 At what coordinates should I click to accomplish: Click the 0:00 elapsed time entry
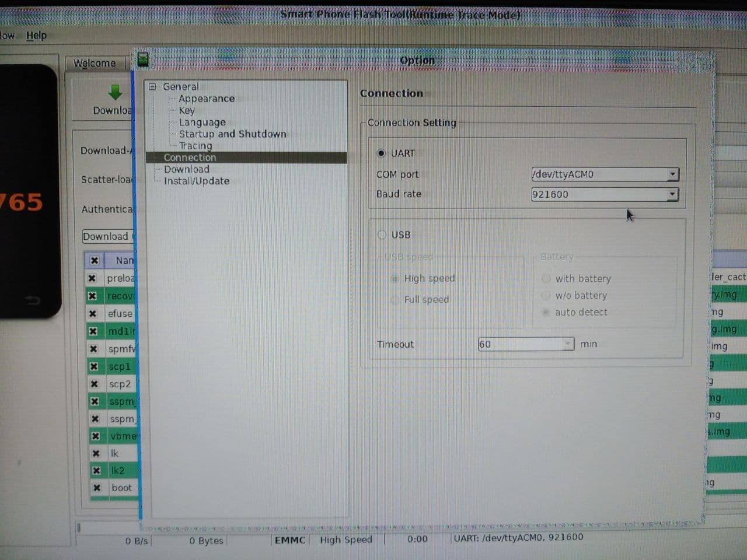[x=417, y=539]
